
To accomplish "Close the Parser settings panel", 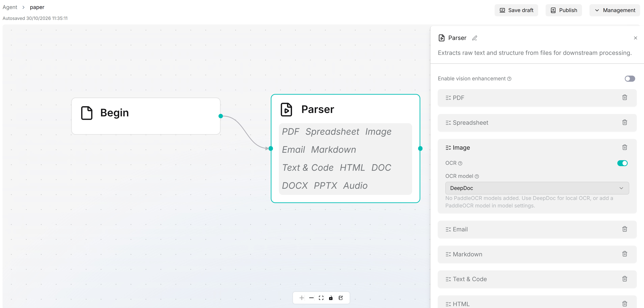I will click(x=635, y=38).
